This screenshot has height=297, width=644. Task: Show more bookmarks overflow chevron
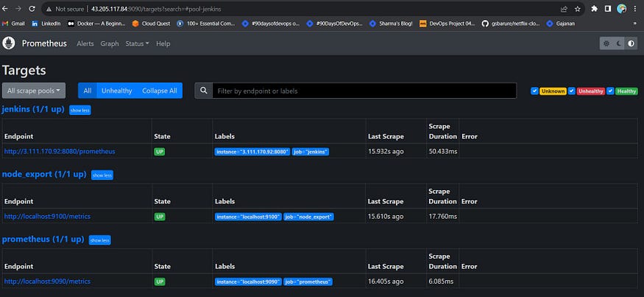pos(635,24)
